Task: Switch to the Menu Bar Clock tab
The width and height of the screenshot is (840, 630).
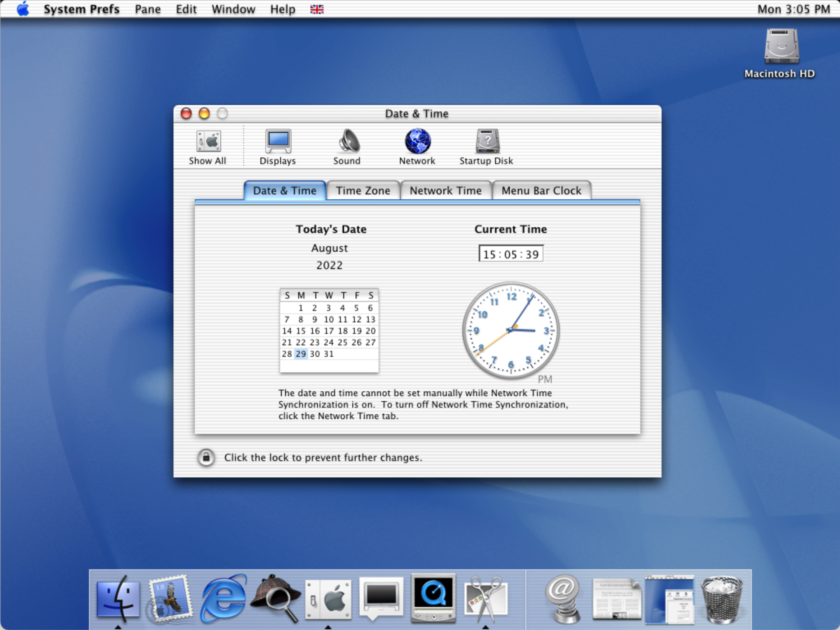Action: tap(541, 191)
